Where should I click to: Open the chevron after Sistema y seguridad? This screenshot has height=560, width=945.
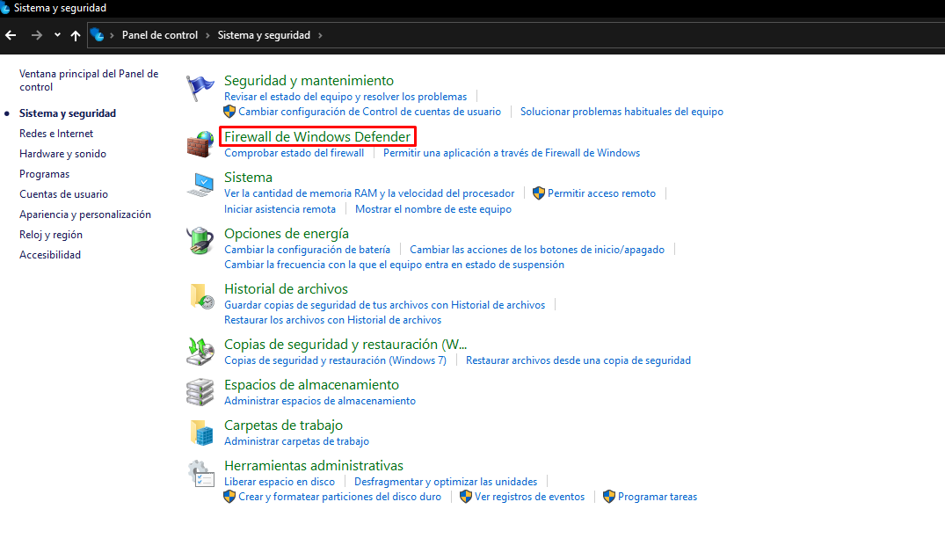[323, 35]
